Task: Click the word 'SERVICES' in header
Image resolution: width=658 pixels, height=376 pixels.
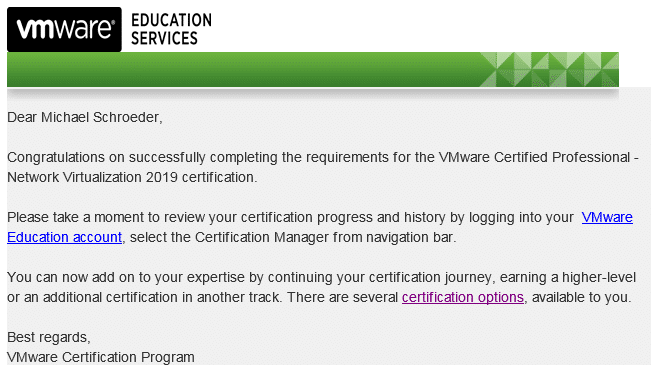Action: click(x=164, y=38)
